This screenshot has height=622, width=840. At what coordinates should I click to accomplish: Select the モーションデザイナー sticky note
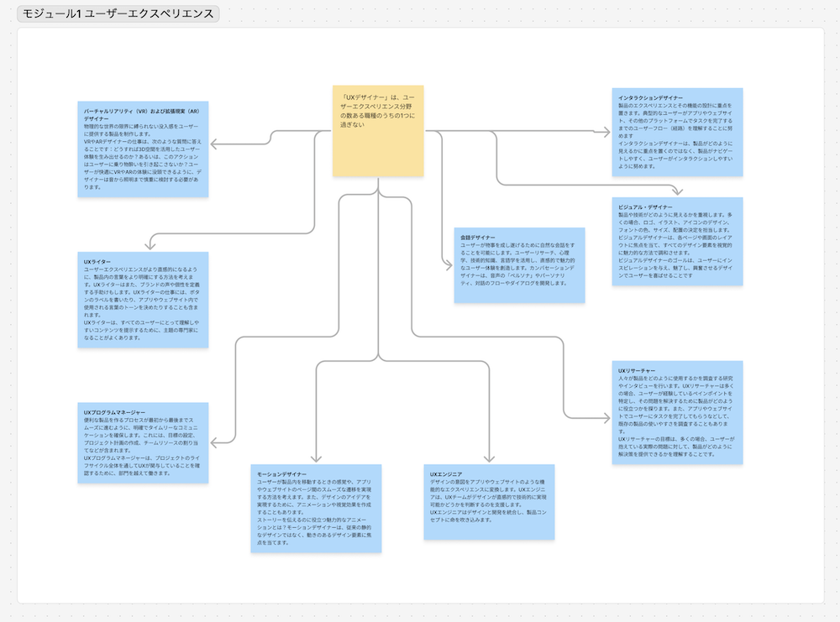click(316, 508)
